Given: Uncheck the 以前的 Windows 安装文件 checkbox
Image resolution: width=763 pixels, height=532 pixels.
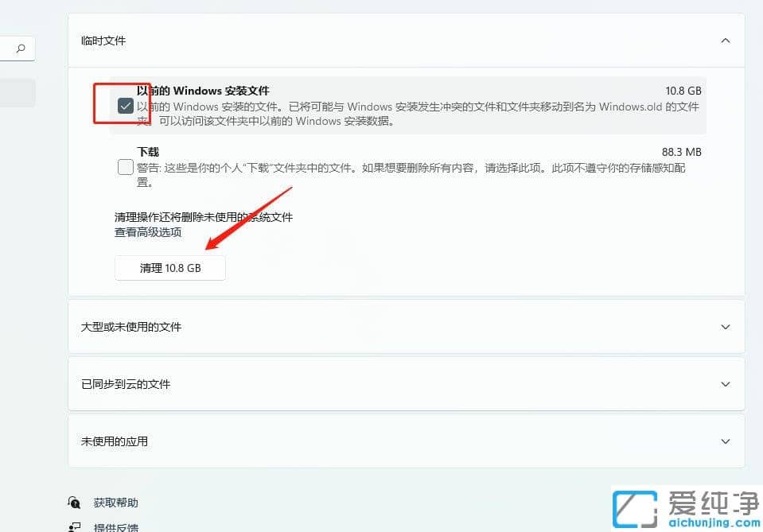Looking at the screenshot, I should tap(125, 106).
